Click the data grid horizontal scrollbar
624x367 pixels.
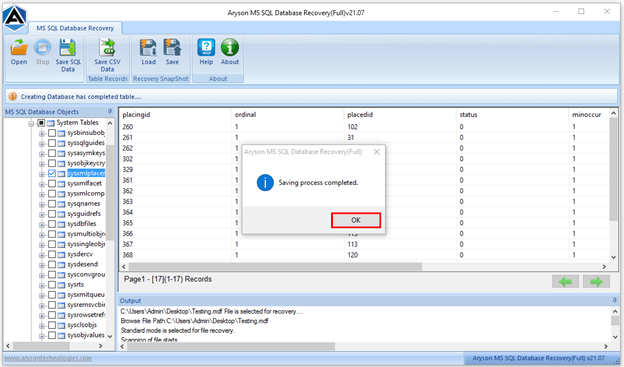pos(275,266)
